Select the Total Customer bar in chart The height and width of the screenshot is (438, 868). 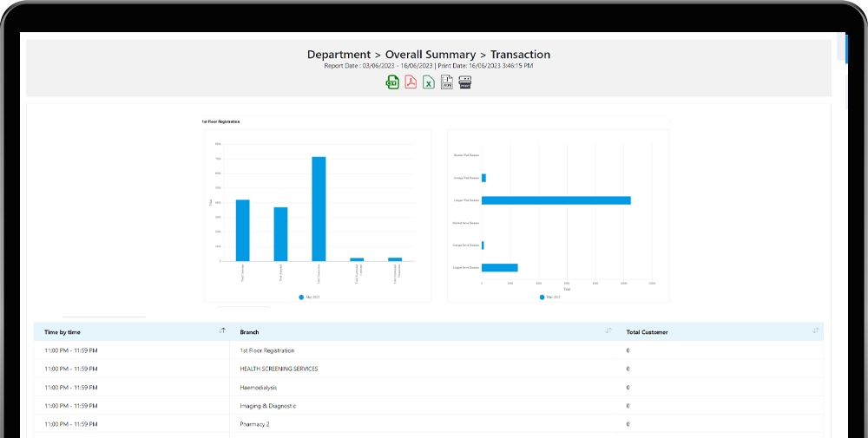pos(242,230)
